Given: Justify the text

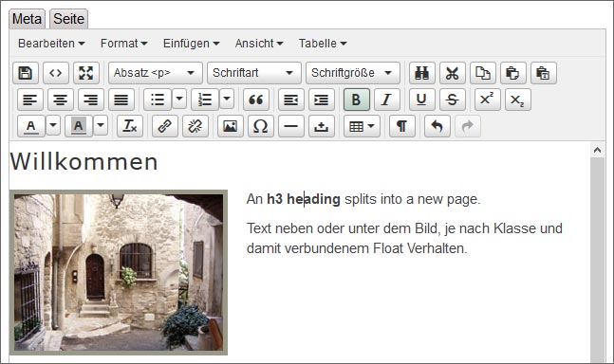Looking at the screenshot, I should pos(121,100).
